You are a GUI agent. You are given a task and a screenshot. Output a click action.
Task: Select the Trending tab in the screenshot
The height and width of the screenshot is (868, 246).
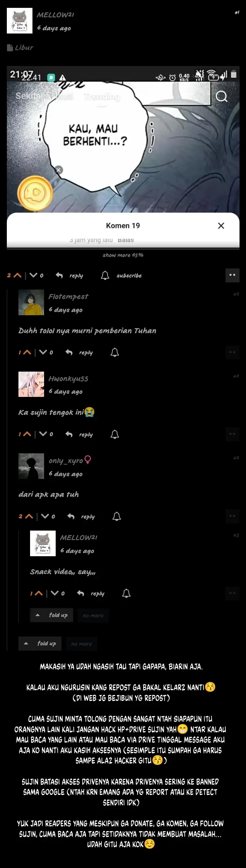pos(102,97)
